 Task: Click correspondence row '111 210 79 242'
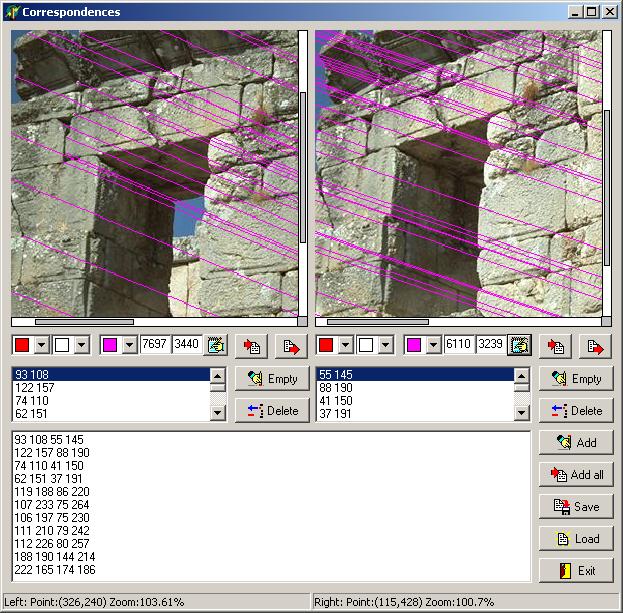(x=52, y=531)
